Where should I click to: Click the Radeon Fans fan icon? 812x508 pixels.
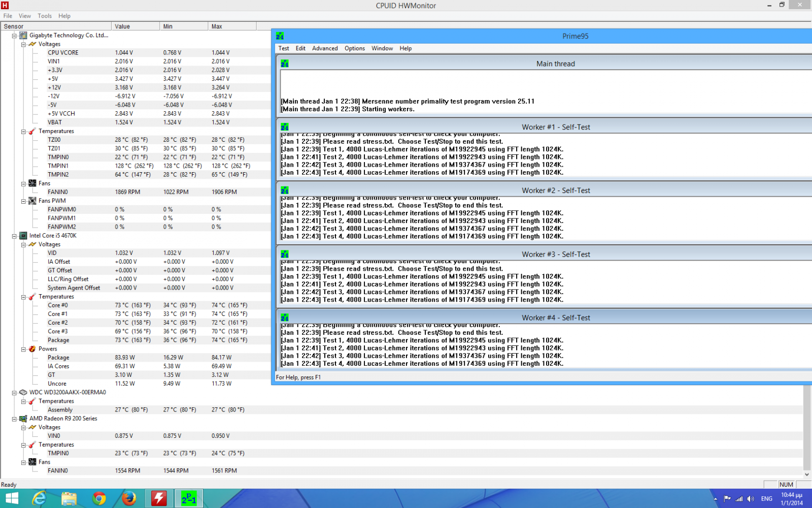(x=32, y=462)
